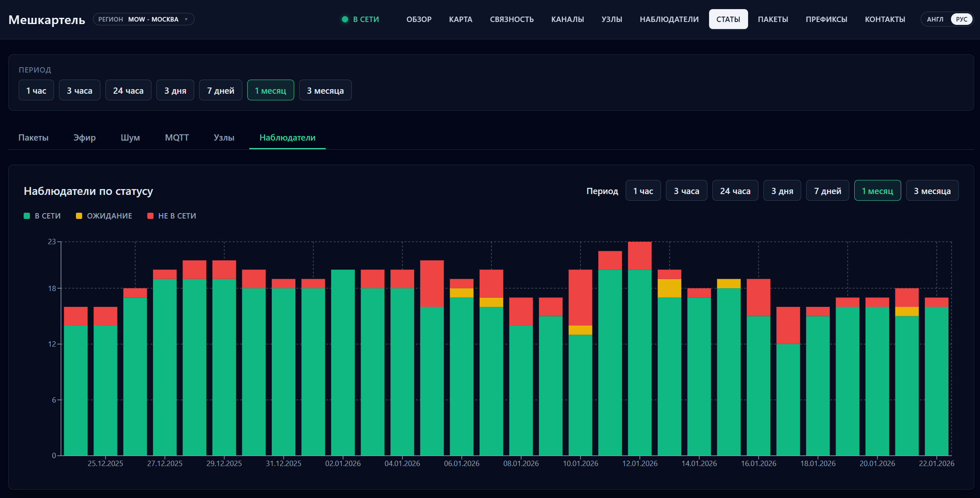Select '3 месяца' in top period panel

coord(325,90)
